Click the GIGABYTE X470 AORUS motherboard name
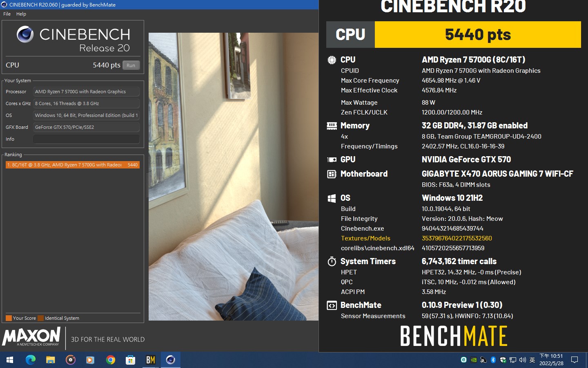The width and height of the screenshot is (588, 368). pyautogui.click(x=497, y=174)
